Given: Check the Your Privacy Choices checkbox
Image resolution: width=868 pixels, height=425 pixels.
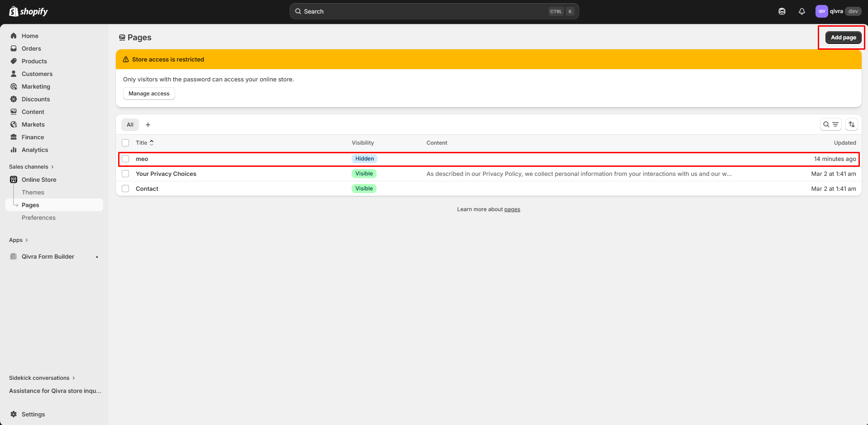Looking at the screenshot, I should tap(125, 174).
